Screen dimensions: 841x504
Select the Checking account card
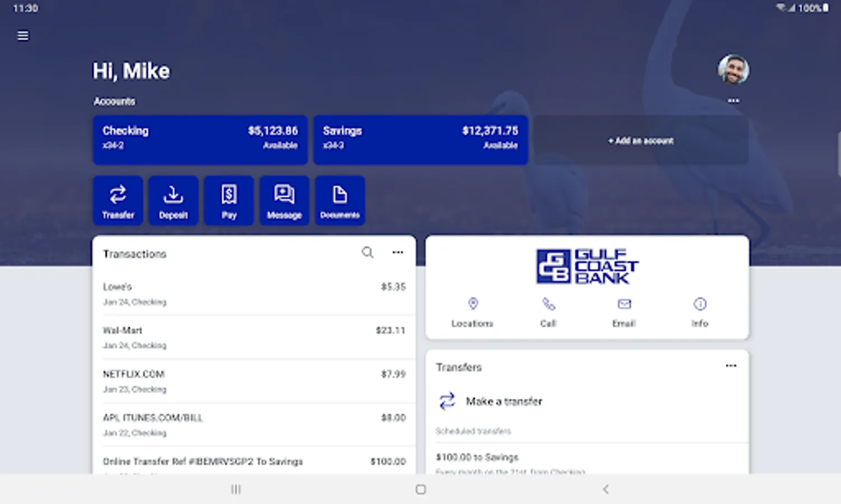point(200,140)
